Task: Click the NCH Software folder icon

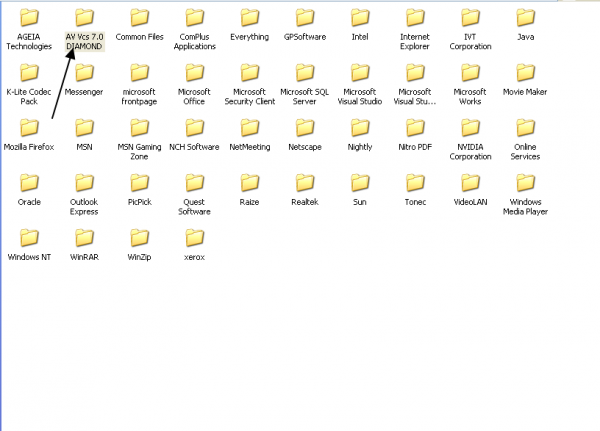Action: 194,128
